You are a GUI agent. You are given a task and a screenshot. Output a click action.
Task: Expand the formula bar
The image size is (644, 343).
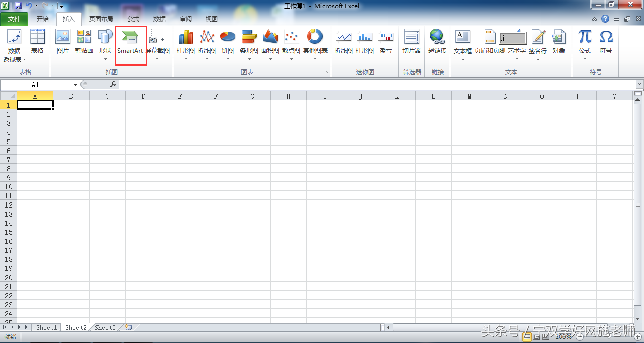[x=639, y=84]
